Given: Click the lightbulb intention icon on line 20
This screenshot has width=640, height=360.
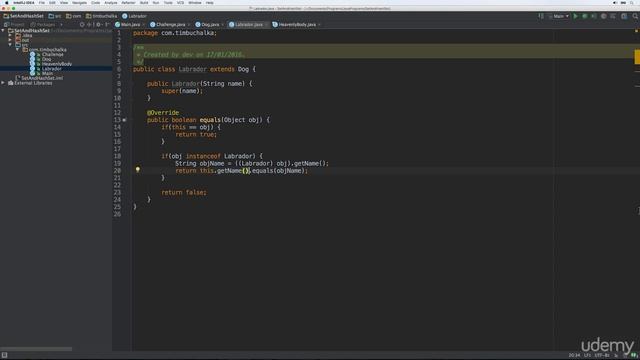Looking at the screenshot, I should tap(138, 169).
